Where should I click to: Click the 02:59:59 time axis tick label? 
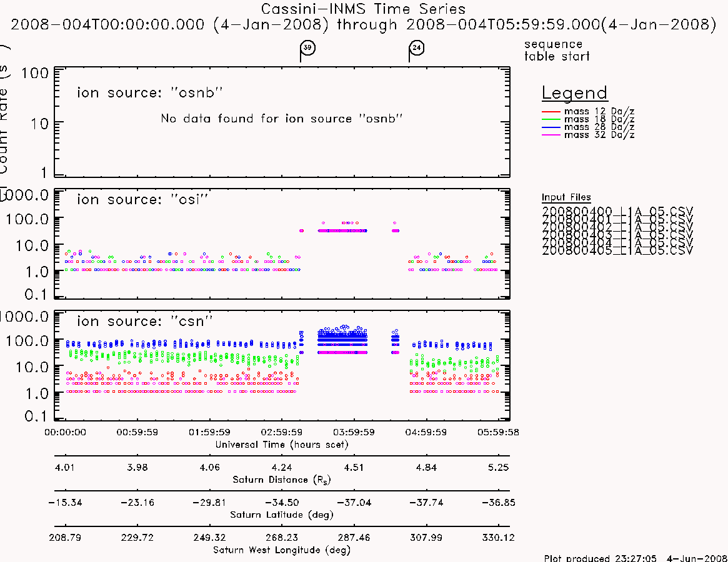click(281, 432)
